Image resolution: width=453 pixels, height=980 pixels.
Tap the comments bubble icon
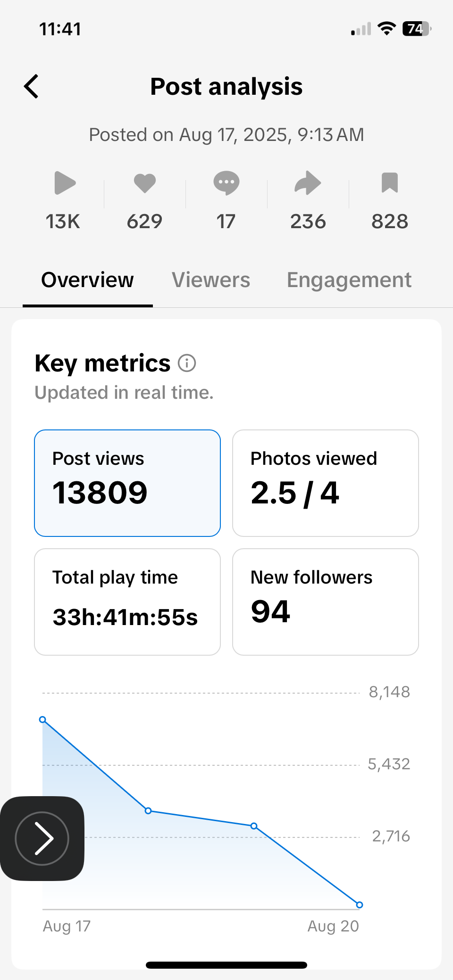pyautogui.click(x=226, y=183)
